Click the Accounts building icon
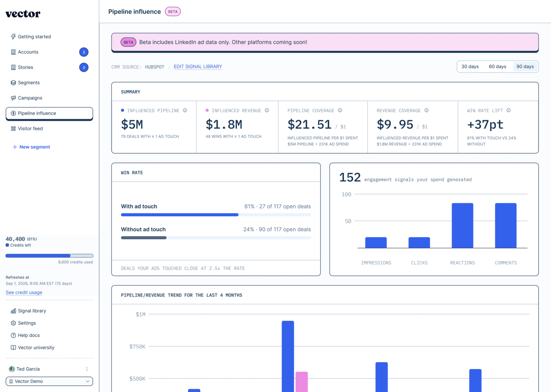The width and height of the screenshot is (551, 392). [x=13, y=52]
